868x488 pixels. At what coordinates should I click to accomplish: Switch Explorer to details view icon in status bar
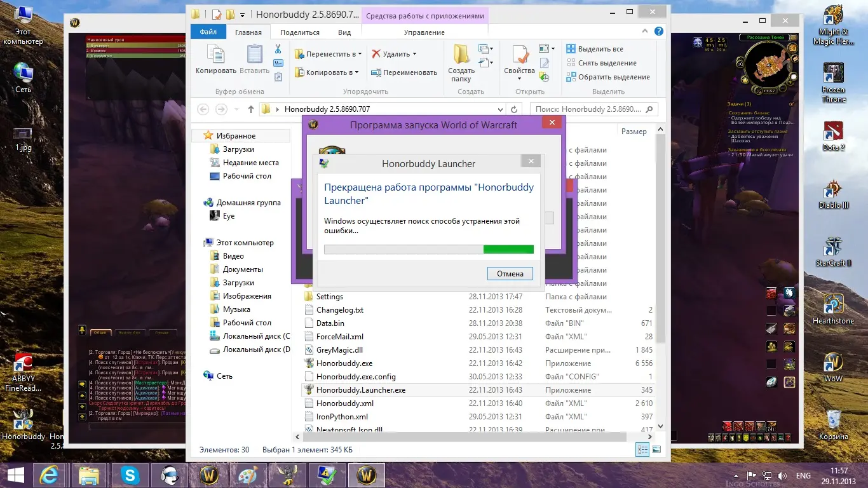coord(642,449)
